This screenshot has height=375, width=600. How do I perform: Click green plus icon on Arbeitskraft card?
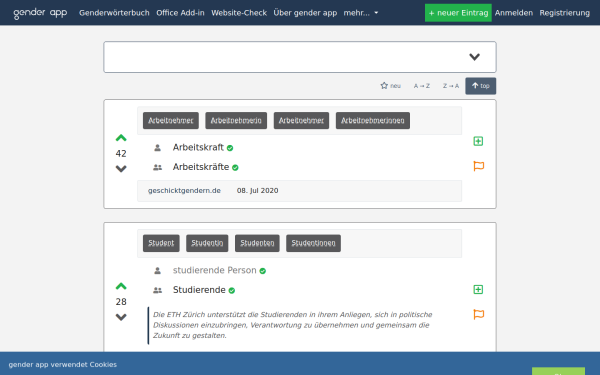[478, 141]
